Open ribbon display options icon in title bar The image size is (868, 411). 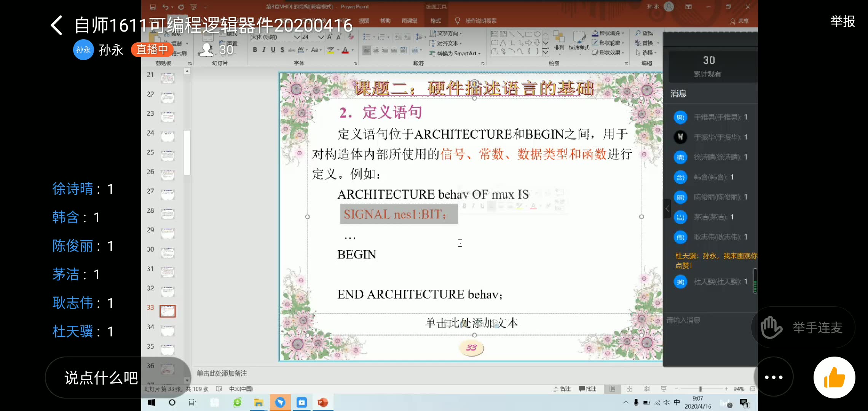click(688, 6)
